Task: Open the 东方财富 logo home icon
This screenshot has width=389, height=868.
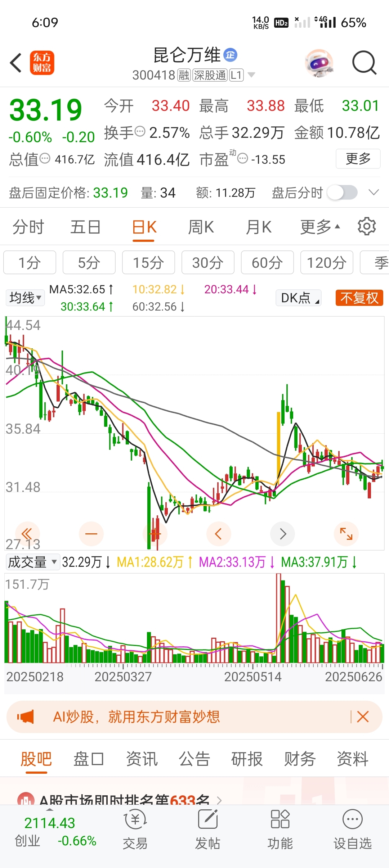Action: tap(42, 63)
